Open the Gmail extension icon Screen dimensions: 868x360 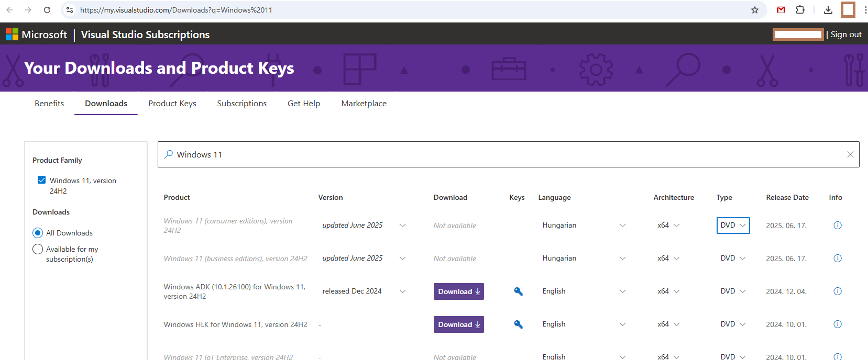click(x=781, y=10)
